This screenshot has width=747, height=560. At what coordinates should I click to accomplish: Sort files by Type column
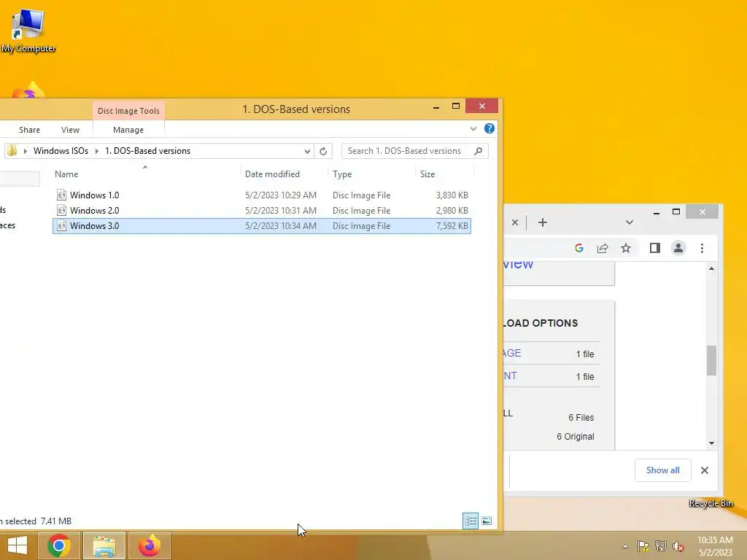tap(342, 174)
